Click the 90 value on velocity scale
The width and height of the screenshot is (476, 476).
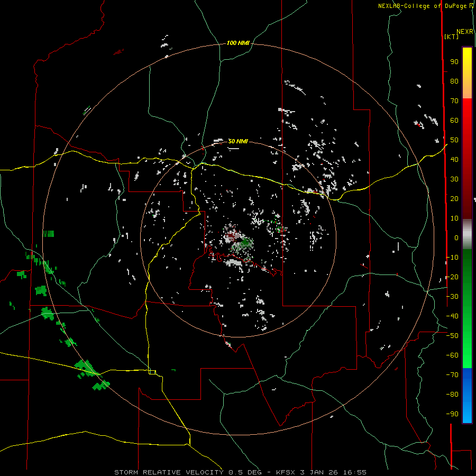coord(454,62)
